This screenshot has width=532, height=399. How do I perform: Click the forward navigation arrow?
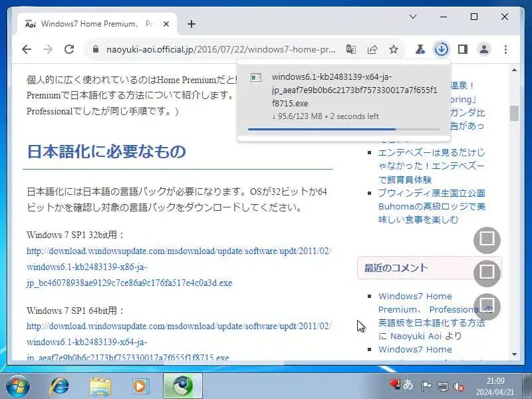[48, 49]
